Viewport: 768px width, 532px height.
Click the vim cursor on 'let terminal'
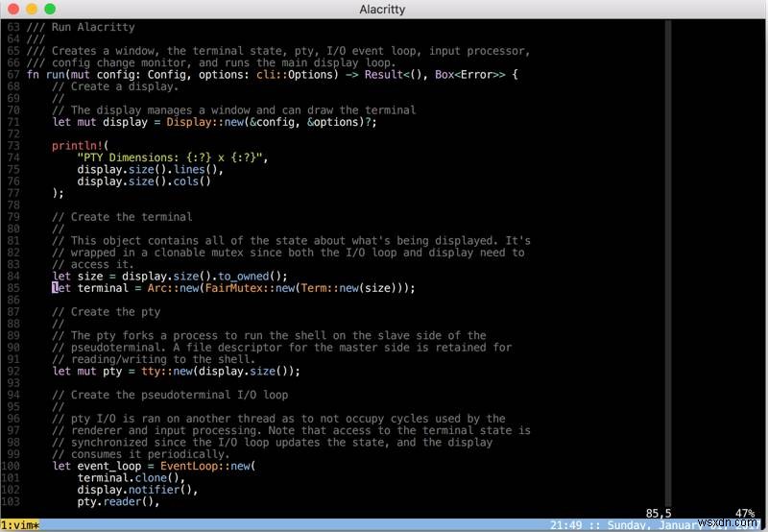(55, 288)
